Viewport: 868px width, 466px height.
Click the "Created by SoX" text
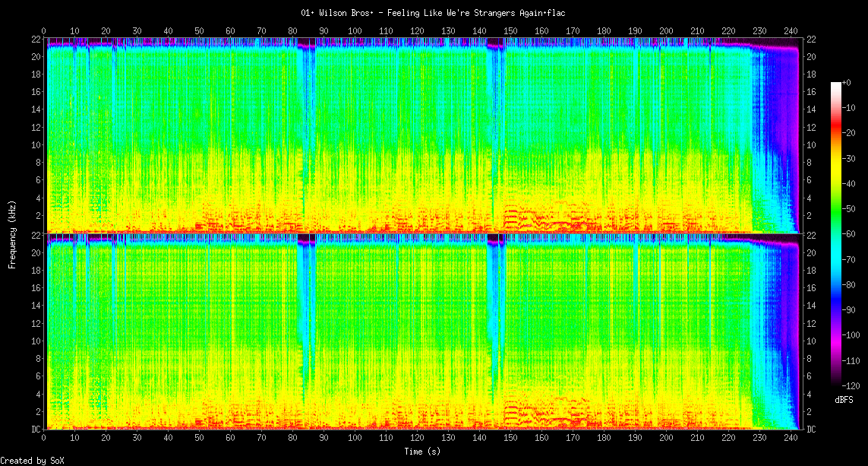point(33,461)
